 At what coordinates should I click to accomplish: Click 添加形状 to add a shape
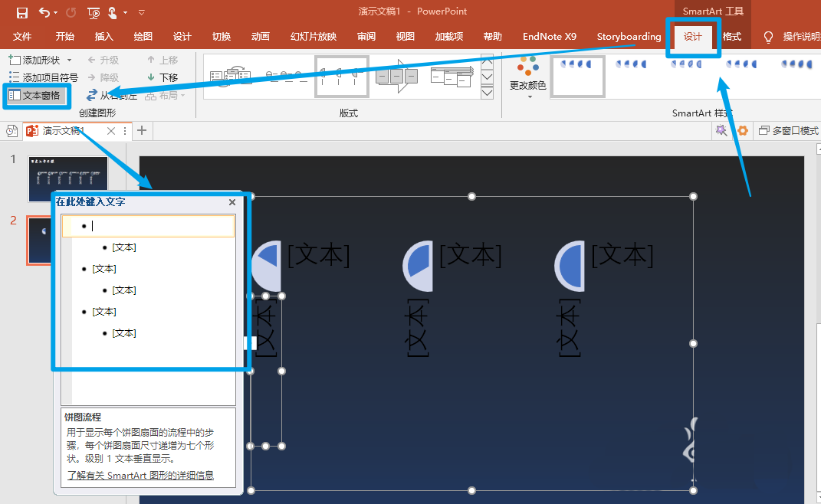click(34, 61)
